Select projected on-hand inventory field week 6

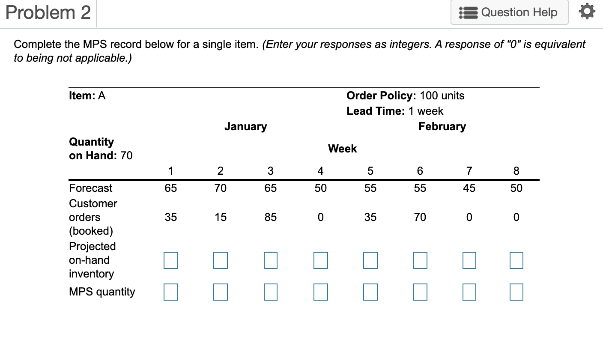pos(420,260)
